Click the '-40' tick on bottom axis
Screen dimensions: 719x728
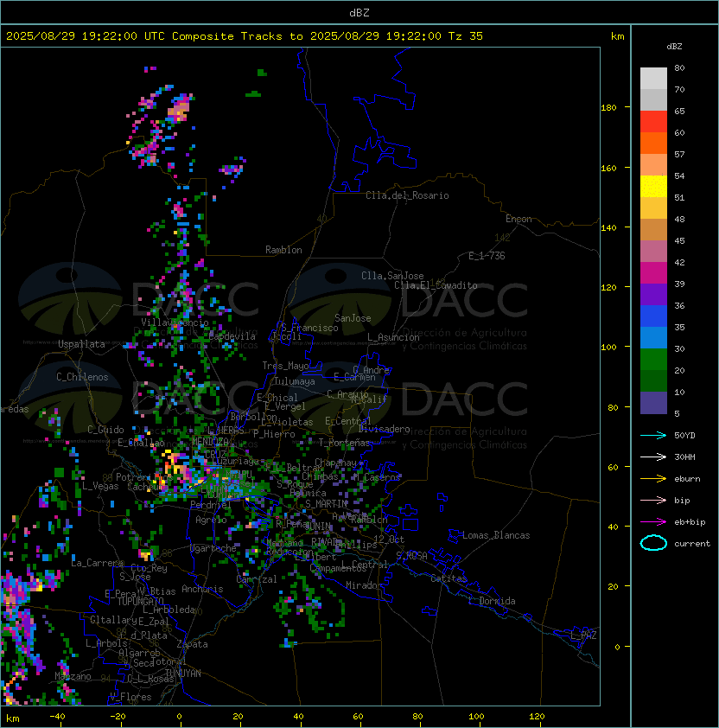58,717
